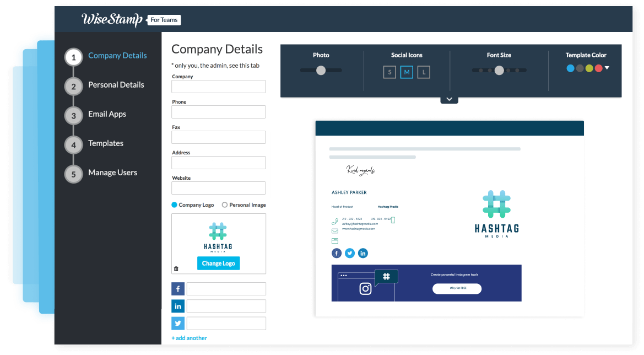The image size is (644, 355).
Task: Click the Twitter icon in the signature preview
Action: (x=350, y=253)
